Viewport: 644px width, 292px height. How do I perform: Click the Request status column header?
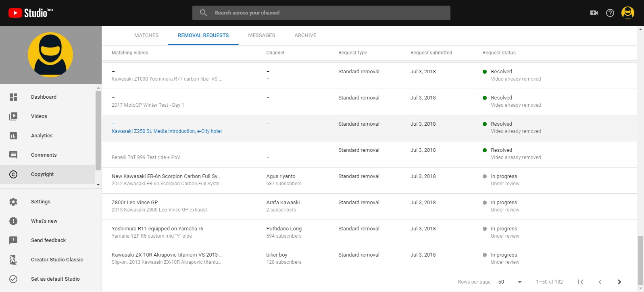tap(499, 53)
